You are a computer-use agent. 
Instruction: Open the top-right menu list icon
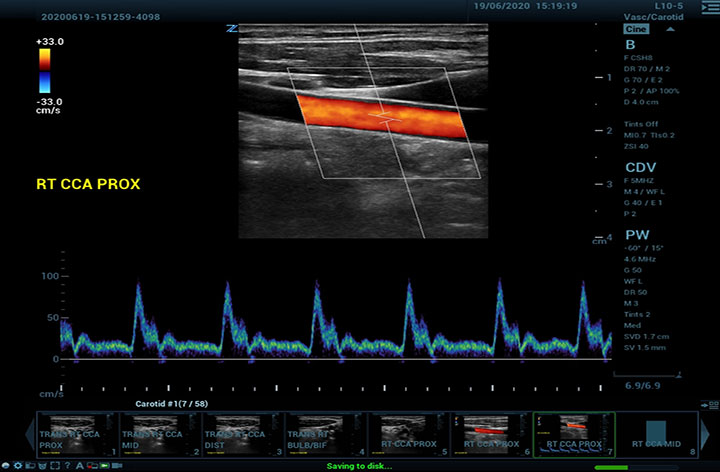coord(709,8)
